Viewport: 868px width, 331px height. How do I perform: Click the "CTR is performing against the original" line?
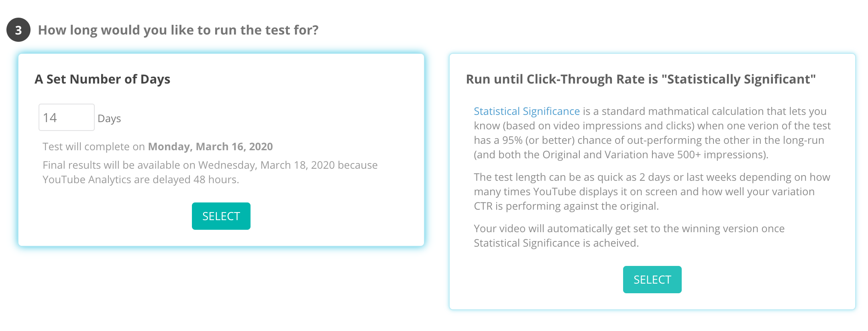pyautogui.click(x=566, y=206)
